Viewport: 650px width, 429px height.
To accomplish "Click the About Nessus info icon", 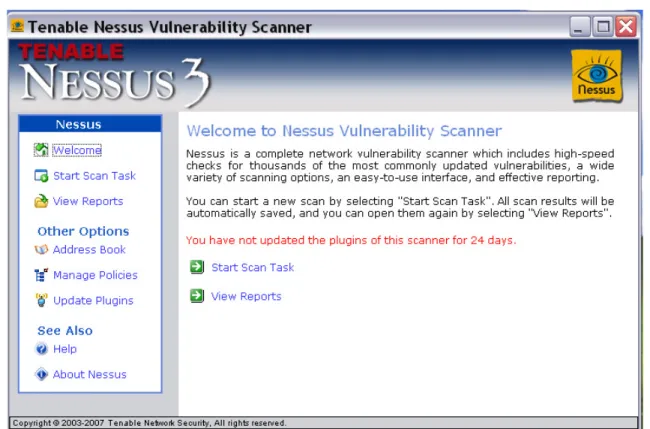I will click(41, 374).
